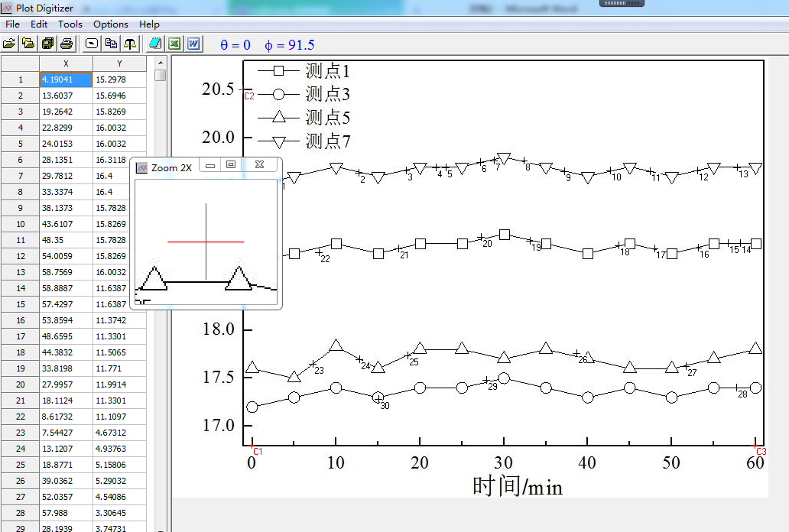Select the Y column header

(x=119, y=63)
